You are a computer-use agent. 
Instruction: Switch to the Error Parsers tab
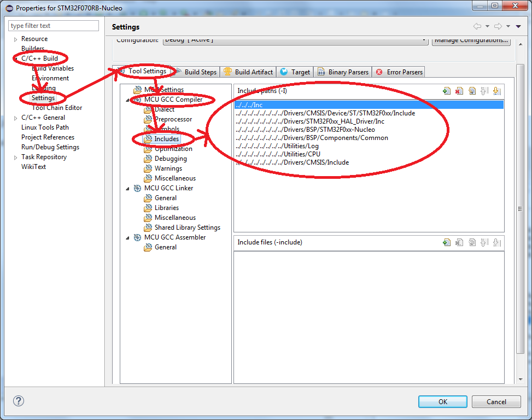[x=405, y=72]
